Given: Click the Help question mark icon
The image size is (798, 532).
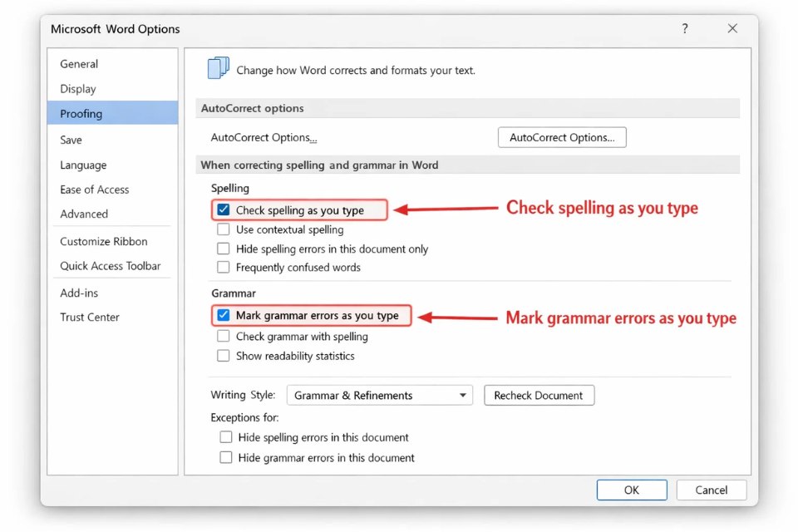Looking at the screenshot, I should [684, 29].
